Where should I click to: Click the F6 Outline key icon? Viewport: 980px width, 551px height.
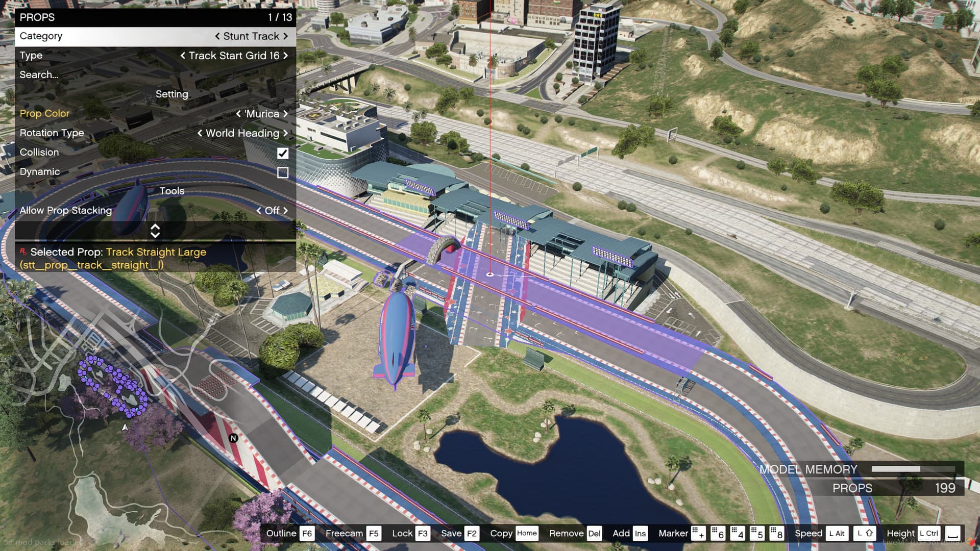pyautogui.click(x=307, y=533)
